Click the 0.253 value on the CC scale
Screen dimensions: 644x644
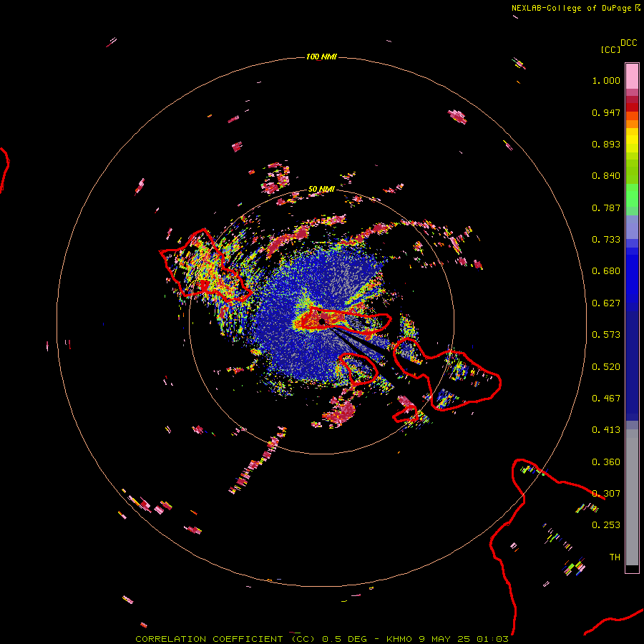pyautogui.click(x=606, y=525)
